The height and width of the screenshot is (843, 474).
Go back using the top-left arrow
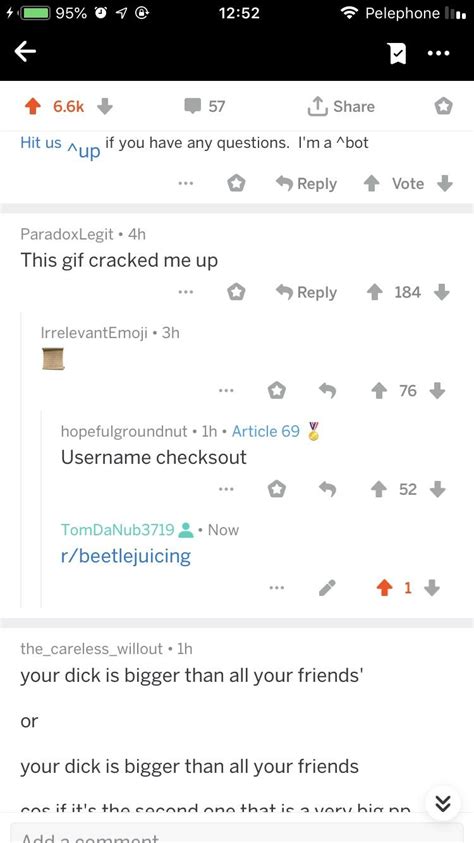click(25, 52)
